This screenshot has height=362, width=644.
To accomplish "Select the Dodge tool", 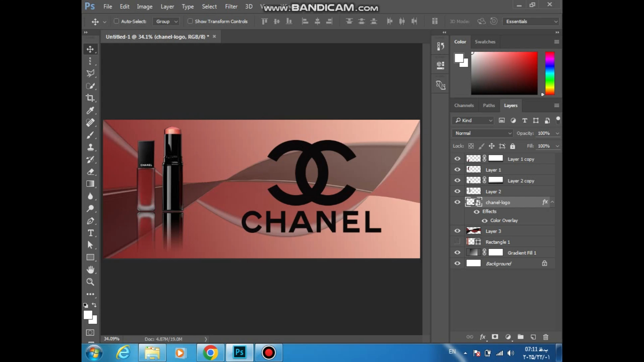I will [x=90, y=208].
